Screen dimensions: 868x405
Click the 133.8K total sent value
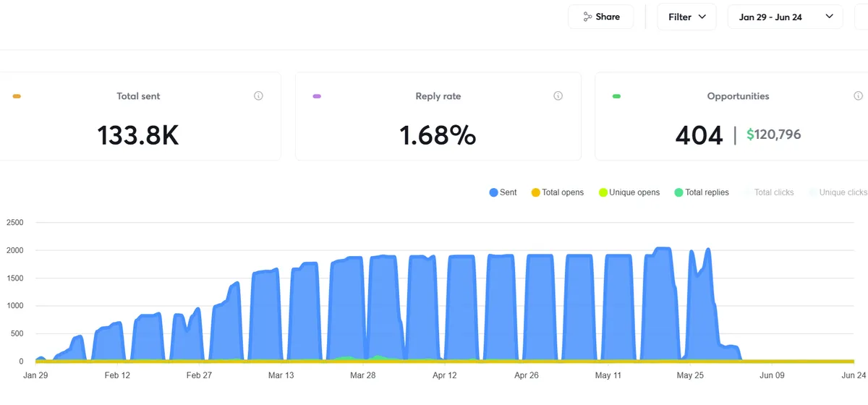138,135
